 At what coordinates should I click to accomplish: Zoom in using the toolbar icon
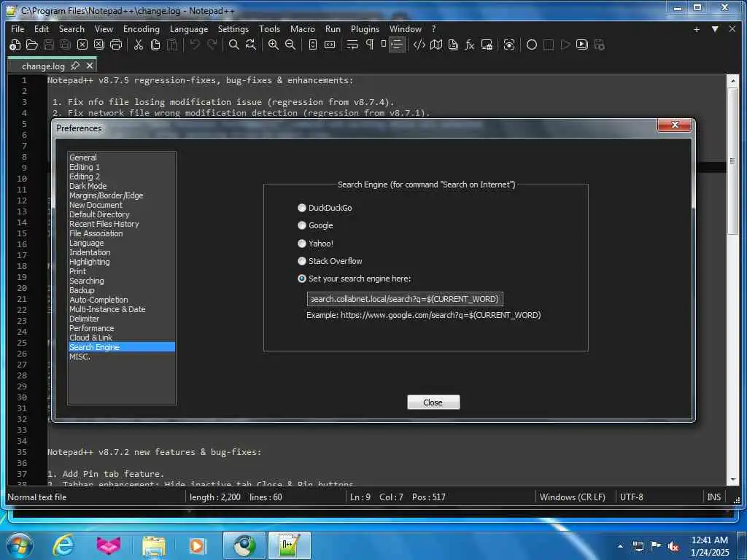[x=274, y=44]
